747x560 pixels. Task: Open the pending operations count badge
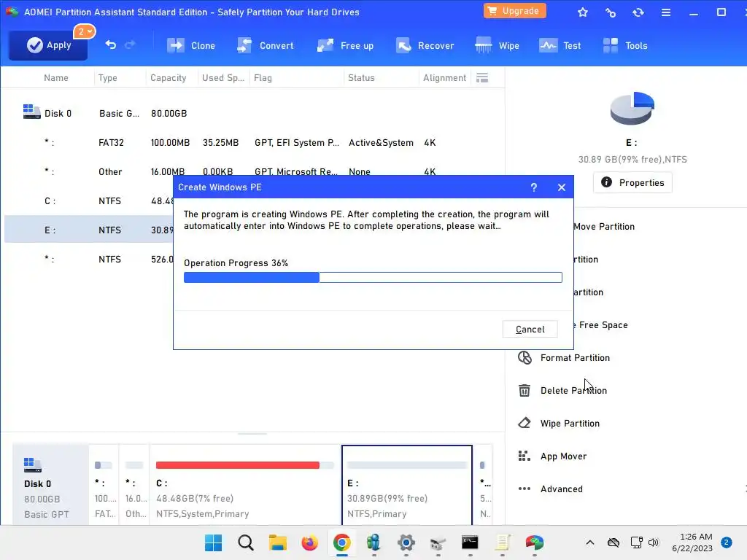point(85,31)
